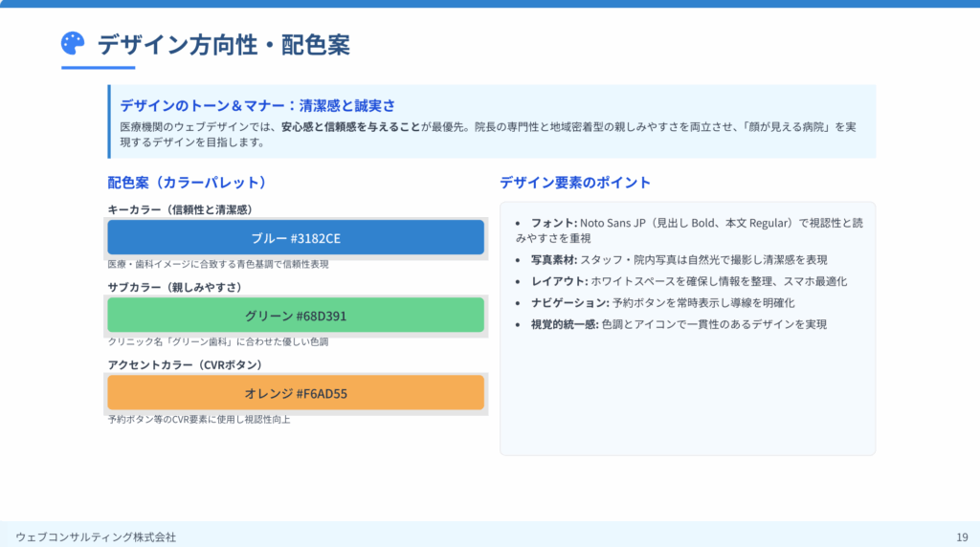The height and width of the screenshot is (547, 980).
Task: Click the orange #F6AD55 color swatch
Action: click(296, 393)
